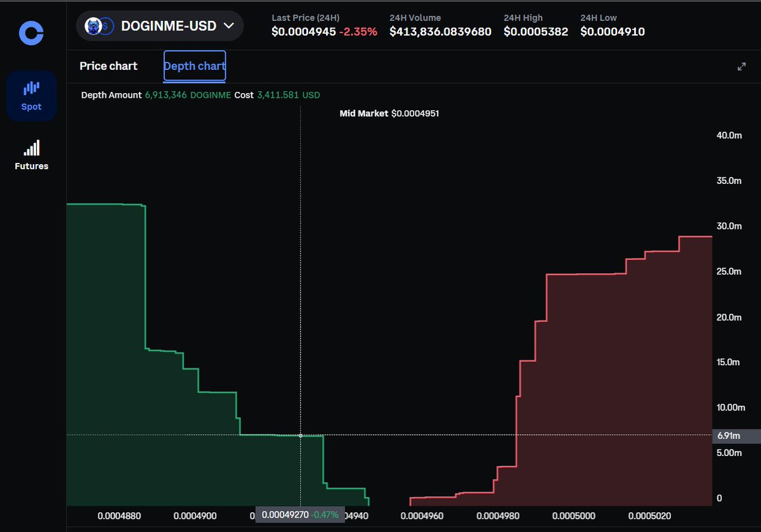Click the crosshair point on the bid curve
Image resolution: width=761 pixels, height=532 pixels.
pos(301,436)
